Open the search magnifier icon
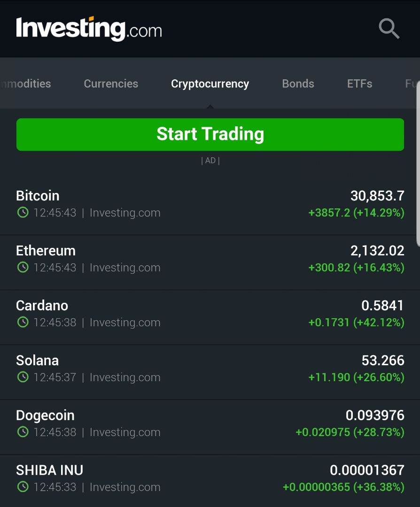The image size is (420, 507). (x=389, y=29)
